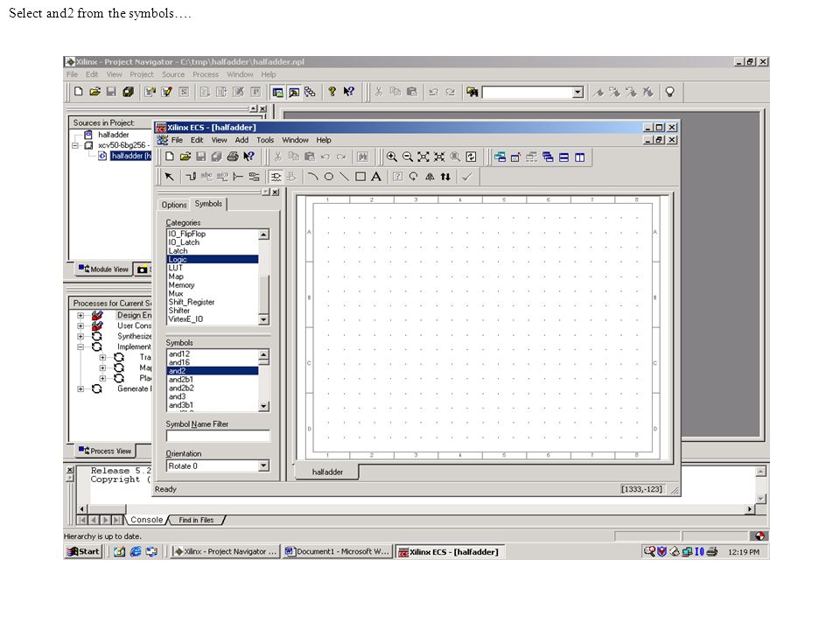Click the context help arrow in ECS toolbar
840x630 pixels.
point(248,157)
